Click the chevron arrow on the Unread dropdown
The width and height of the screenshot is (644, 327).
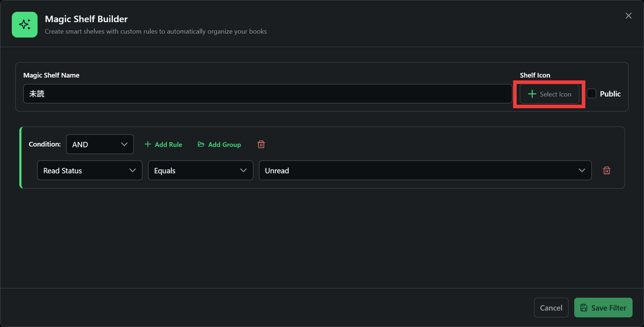point(582,170)
